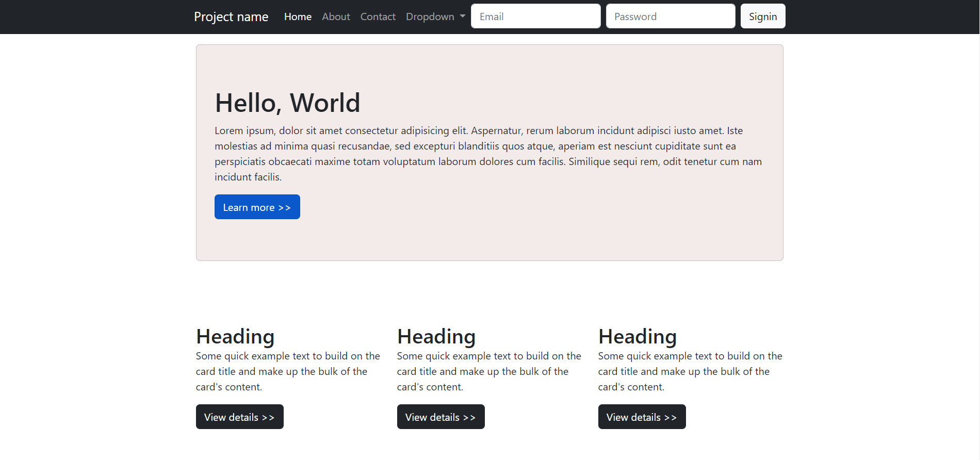
Task: Click the first card's Heading title
Action: pyautogui.click(x=235, y=337)
